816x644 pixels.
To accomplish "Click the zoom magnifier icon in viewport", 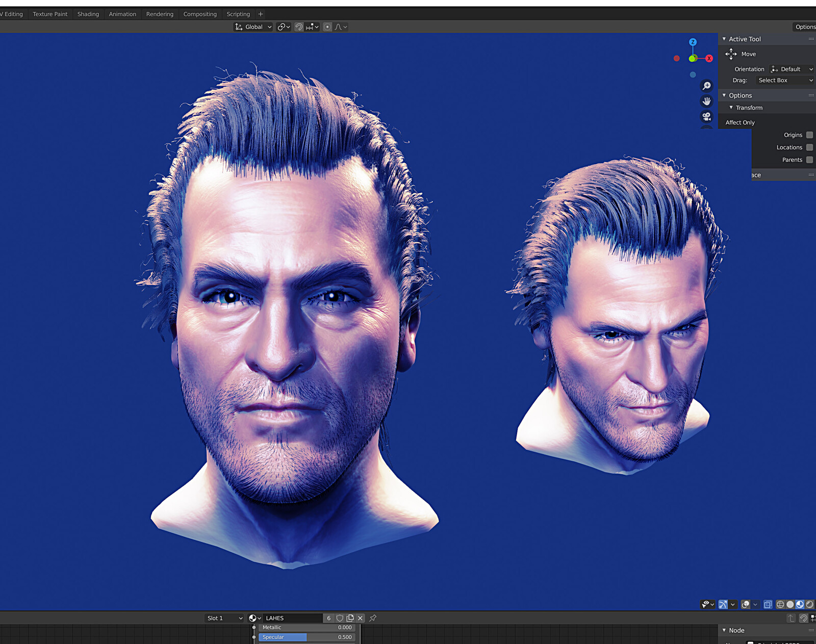I will 706,86.
